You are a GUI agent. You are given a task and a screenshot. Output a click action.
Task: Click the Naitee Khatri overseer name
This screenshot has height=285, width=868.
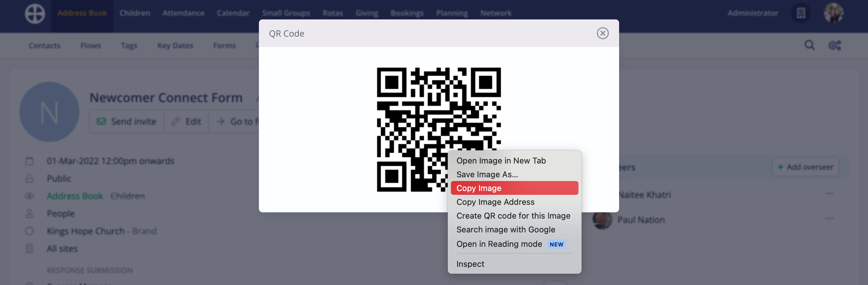tap(645, 195)
